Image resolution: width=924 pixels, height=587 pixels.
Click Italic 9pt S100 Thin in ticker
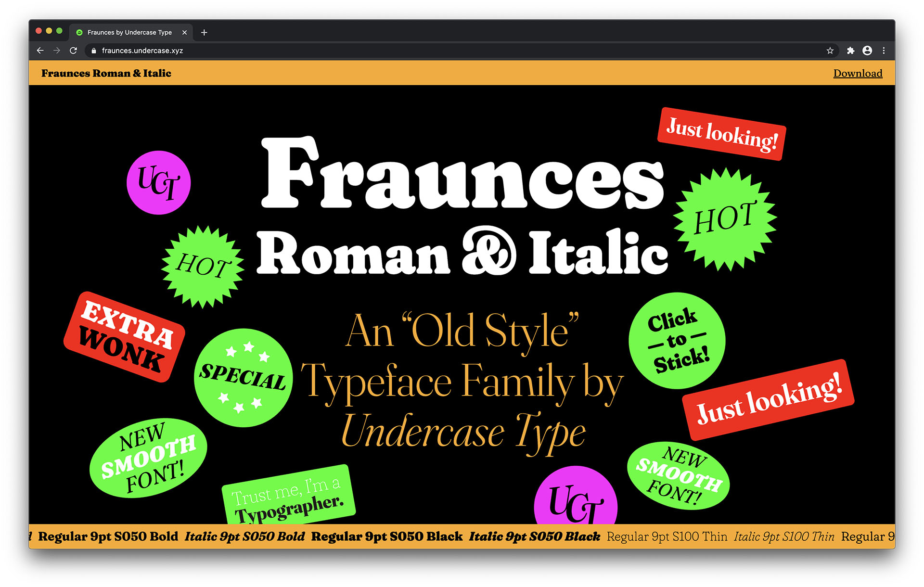[784, 536]
